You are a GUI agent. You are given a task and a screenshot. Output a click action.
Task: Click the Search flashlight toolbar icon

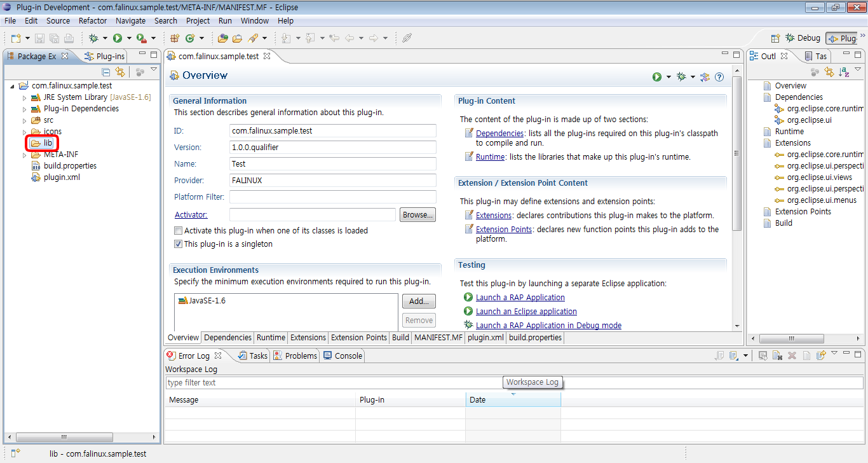click(x=253, y=38)
